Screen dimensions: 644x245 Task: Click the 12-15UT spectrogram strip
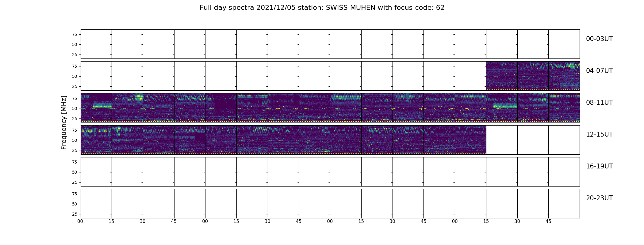pos(283,140)
